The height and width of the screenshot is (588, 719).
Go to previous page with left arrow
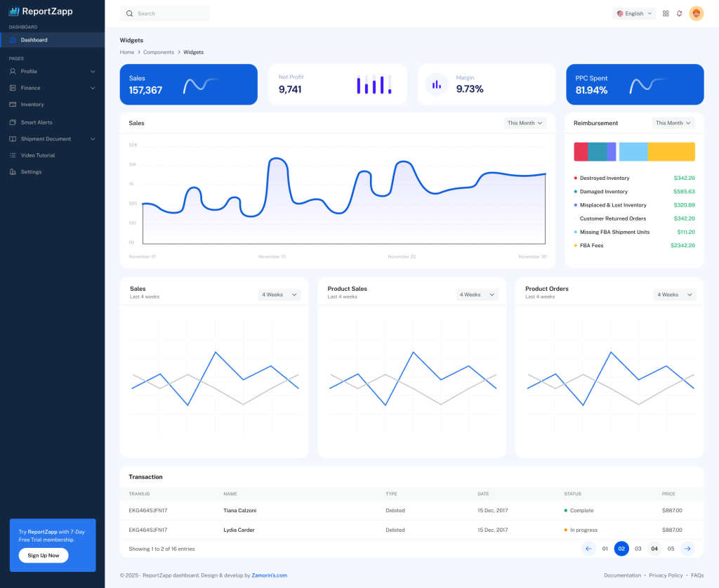click(x=588, y=549)
